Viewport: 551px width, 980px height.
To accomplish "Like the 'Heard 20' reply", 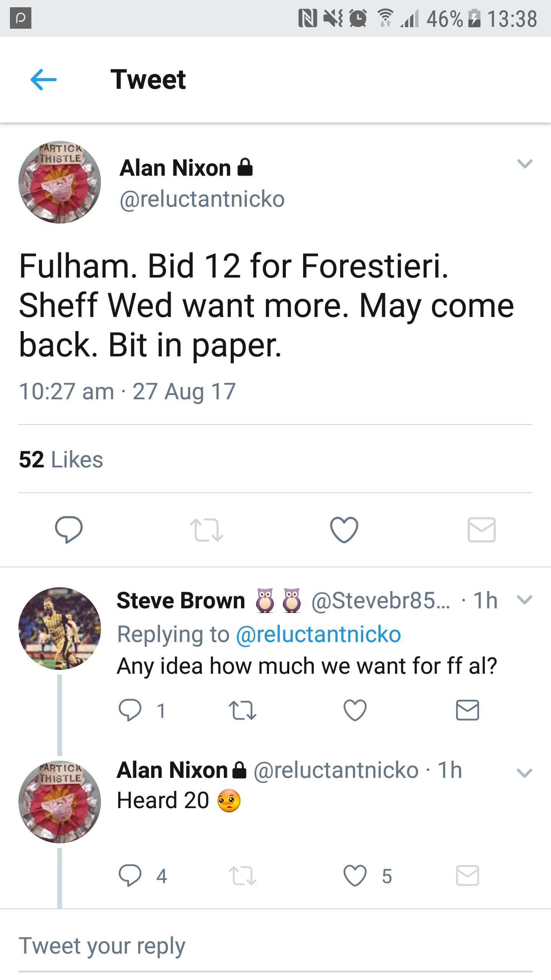I will [355, 875].
